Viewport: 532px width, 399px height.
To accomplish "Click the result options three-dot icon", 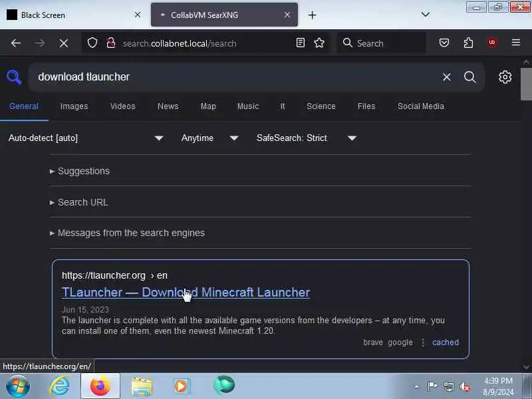I will click(x=423, y=342).
